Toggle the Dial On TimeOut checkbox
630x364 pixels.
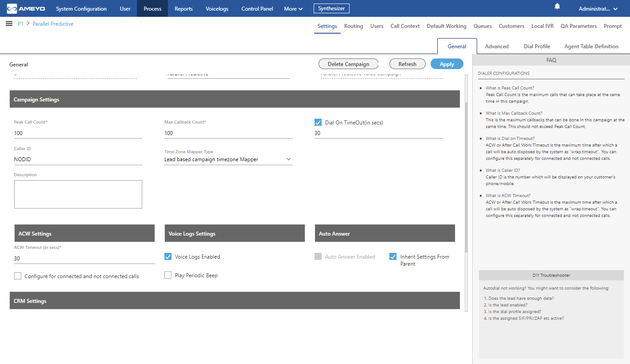click(318, 122)
